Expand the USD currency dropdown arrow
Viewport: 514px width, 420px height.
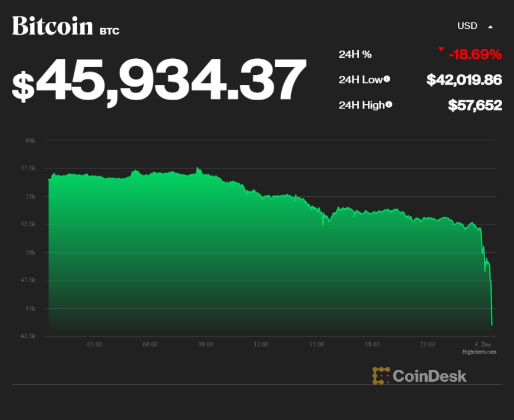(x=490, y=27)
